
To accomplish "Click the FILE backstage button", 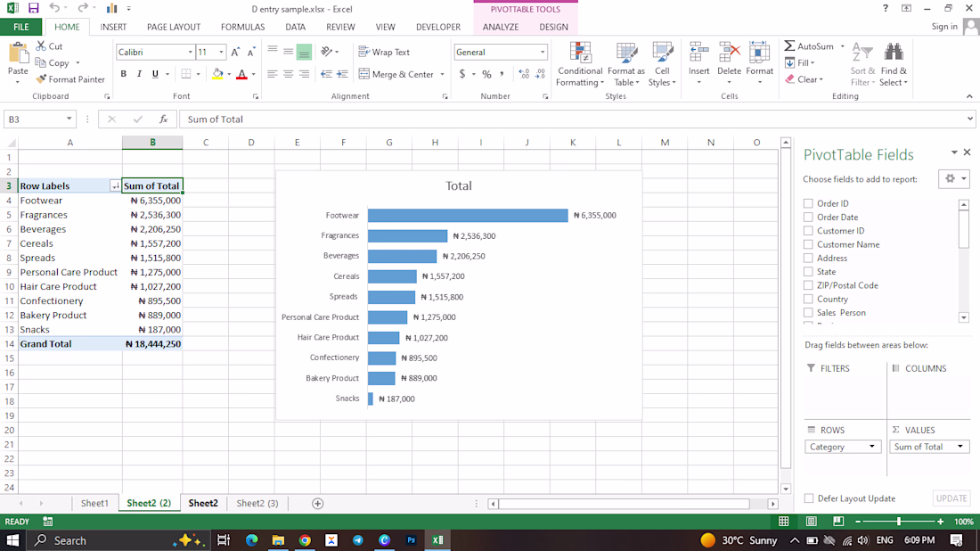I will 21,27.
